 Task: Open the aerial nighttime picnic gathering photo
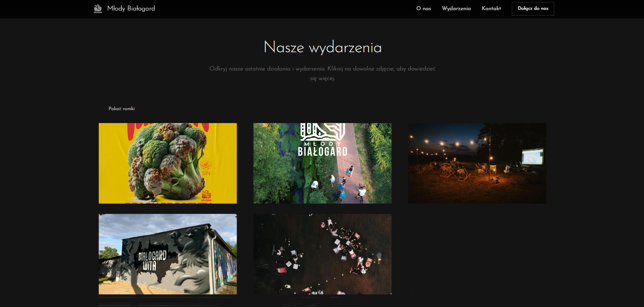coord(323,254)
